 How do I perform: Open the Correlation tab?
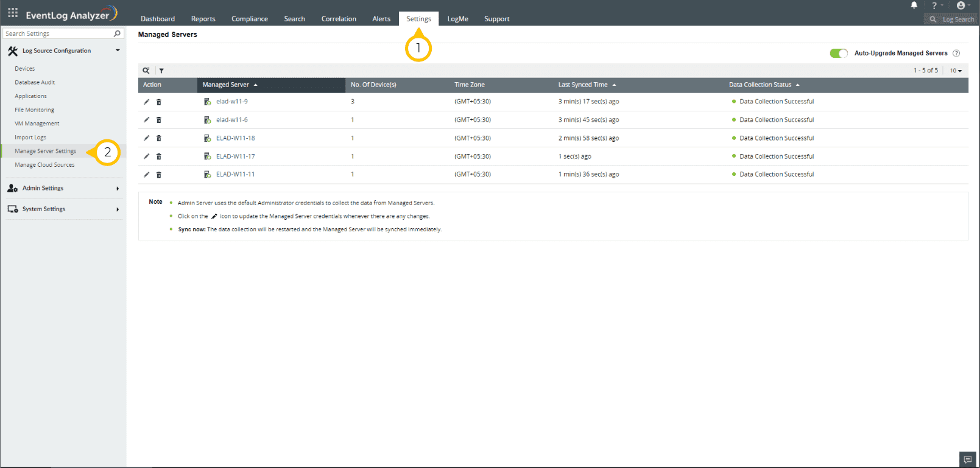coord(339,19)
